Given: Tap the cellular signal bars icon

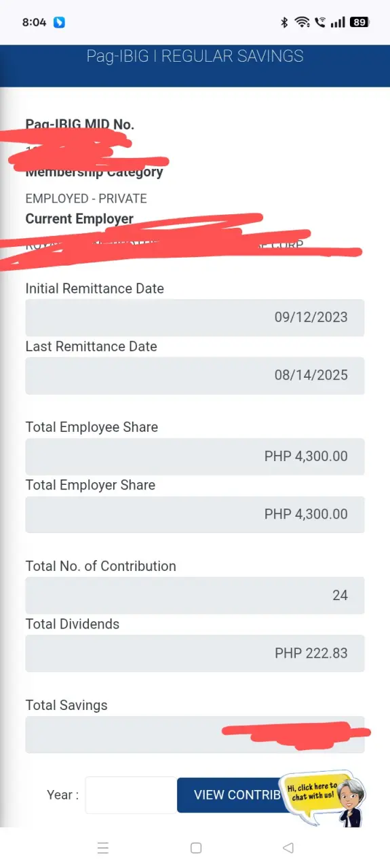Looking at the screenshot, I should [x=338, y=22].
